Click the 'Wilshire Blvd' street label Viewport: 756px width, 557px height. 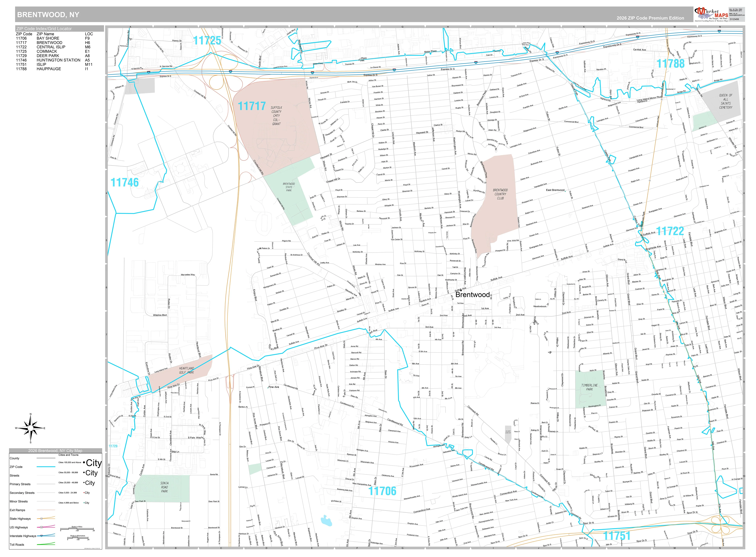[160, 315]
